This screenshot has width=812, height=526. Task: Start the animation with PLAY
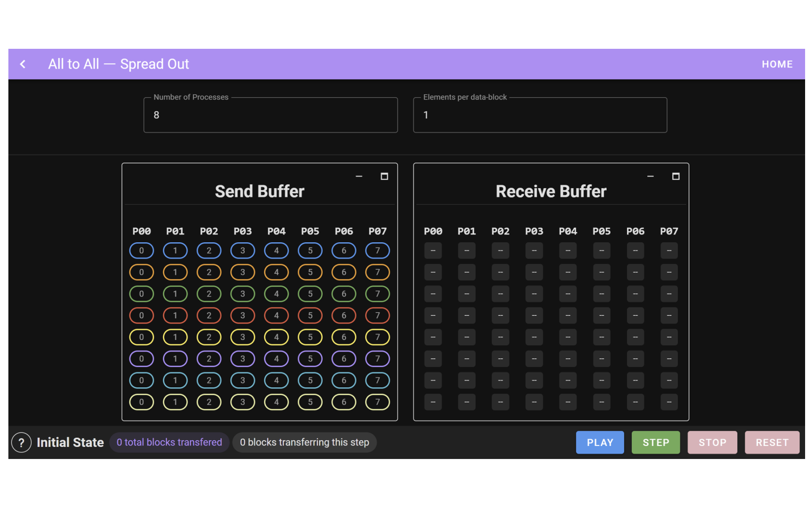click(x=600, y=443)
